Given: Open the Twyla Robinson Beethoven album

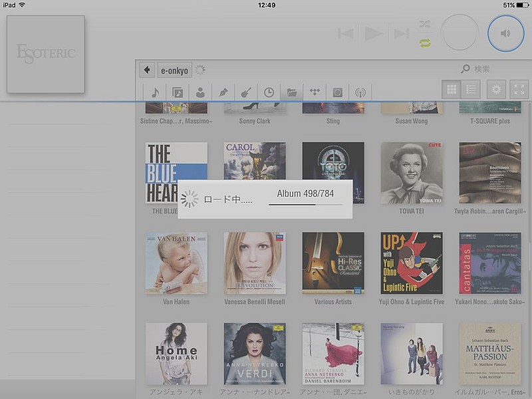Looking at the screenshot, I should tap(490, 173).
